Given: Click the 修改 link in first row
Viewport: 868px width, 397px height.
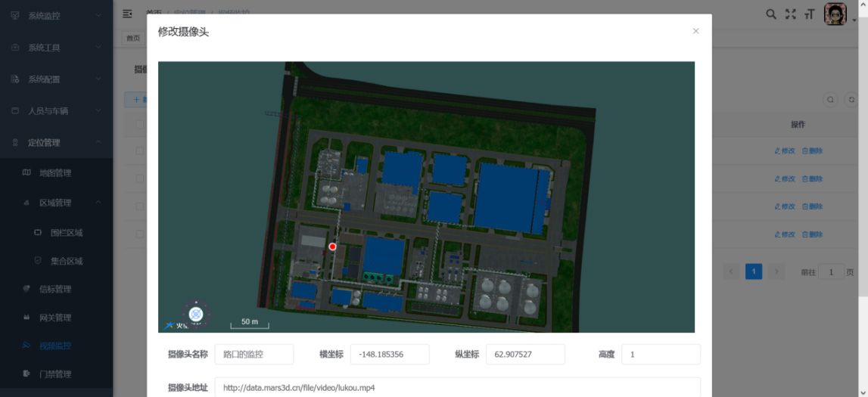Looking at the screenshot, I should [x=785, y=150].
